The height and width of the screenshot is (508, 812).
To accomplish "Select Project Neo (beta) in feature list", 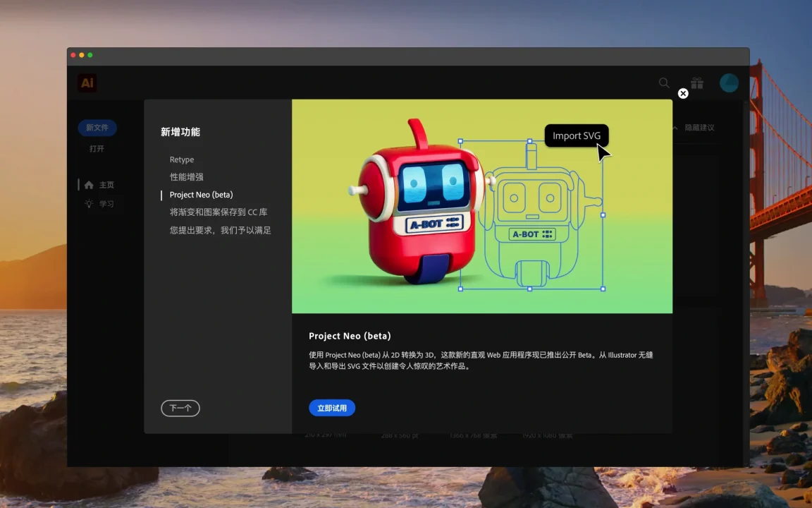I will tap(202, 195).
